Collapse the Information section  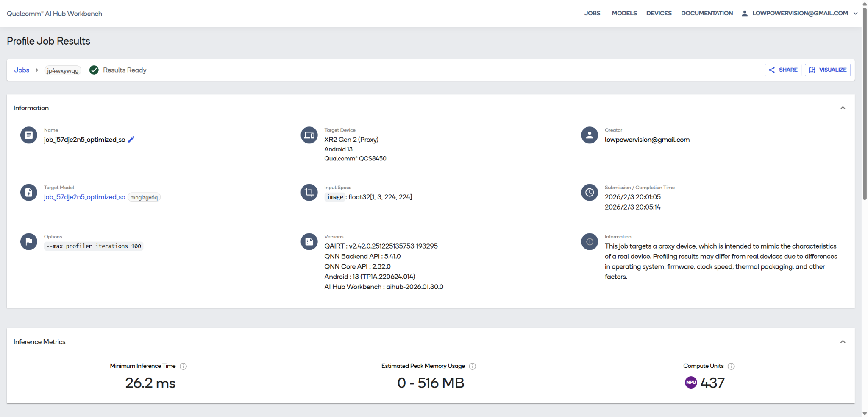point(843,108)
